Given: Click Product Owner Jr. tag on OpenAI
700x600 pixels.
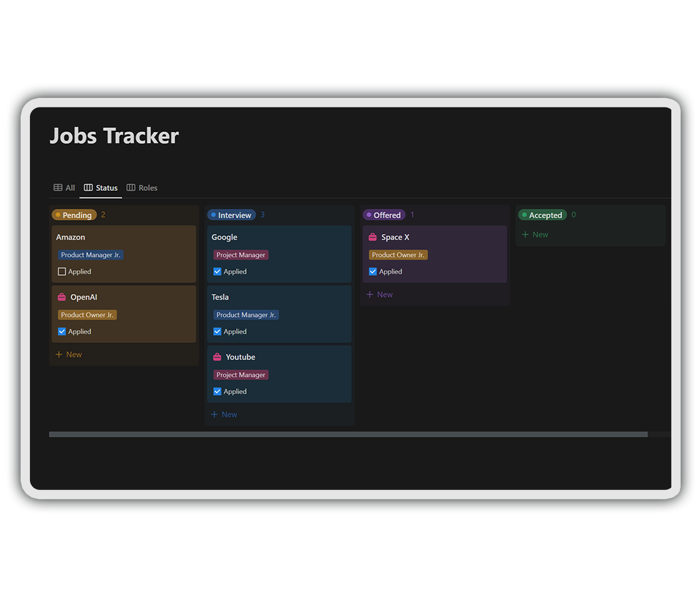Looking at the screenshot, I should 87,315.
